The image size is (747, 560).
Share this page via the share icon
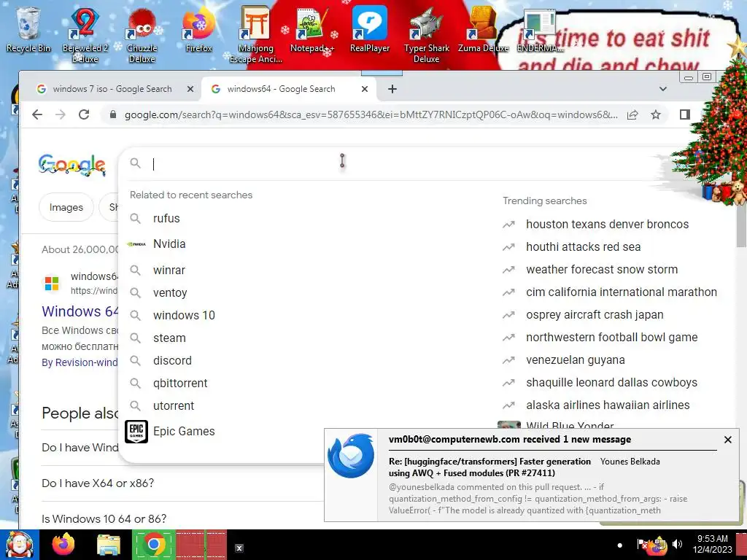[x=632, y=114]
